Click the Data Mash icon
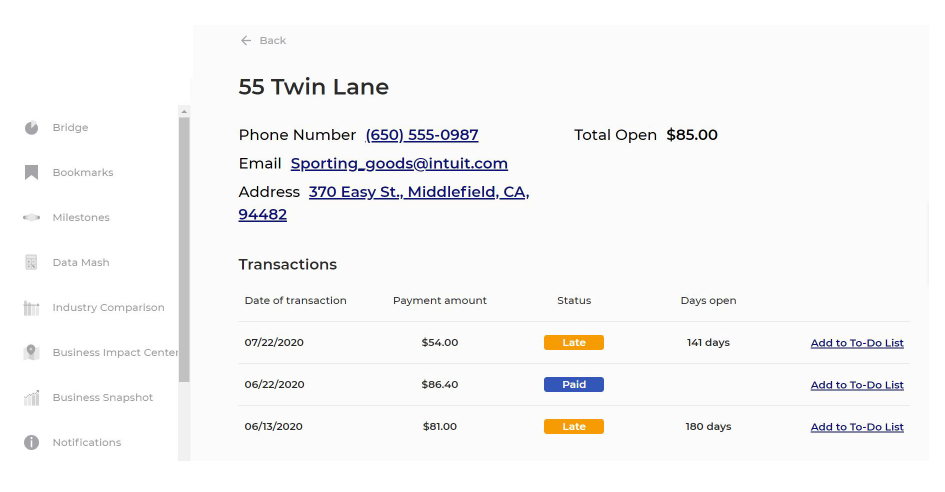Screen dimensions: 945x492 point(32,263)
